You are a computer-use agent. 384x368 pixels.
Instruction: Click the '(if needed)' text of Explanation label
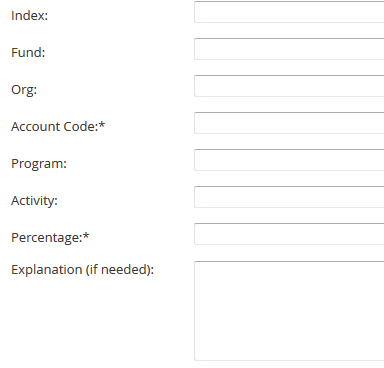[x=120, y=270]
